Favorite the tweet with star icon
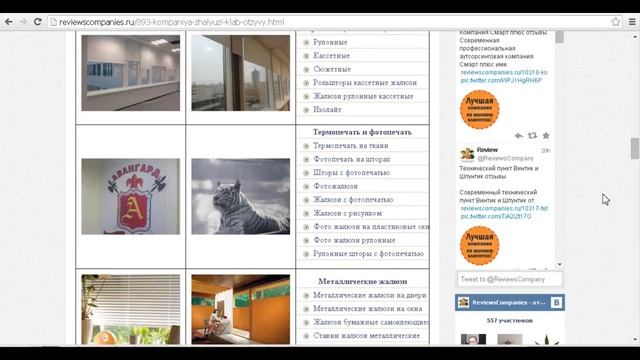 [546, 136]
